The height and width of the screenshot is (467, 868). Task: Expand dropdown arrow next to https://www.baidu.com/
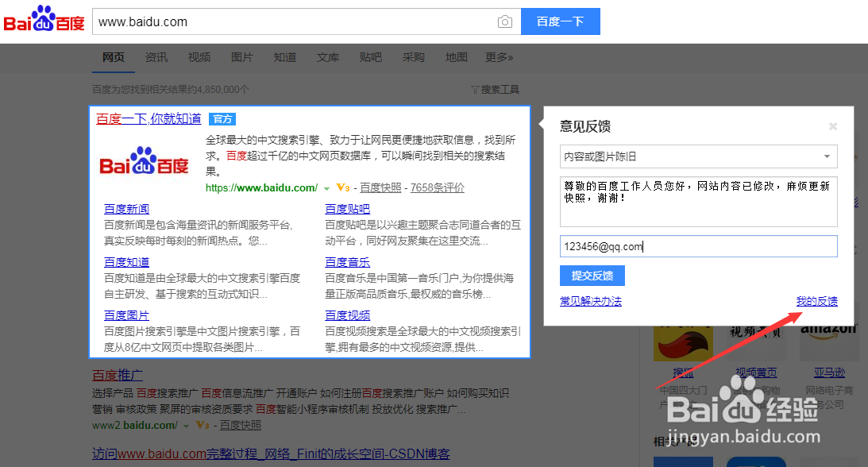coord(326,189)
